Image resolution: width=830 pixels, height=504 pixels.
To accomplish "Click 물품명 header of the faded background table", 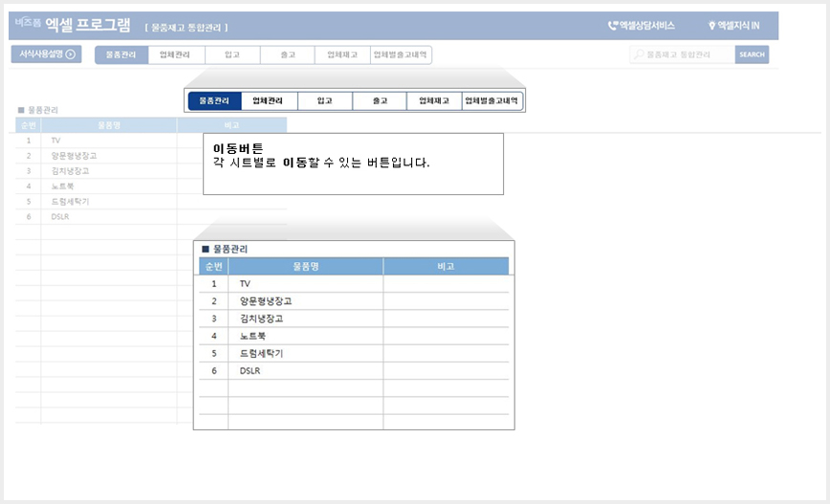I will 109,125.
